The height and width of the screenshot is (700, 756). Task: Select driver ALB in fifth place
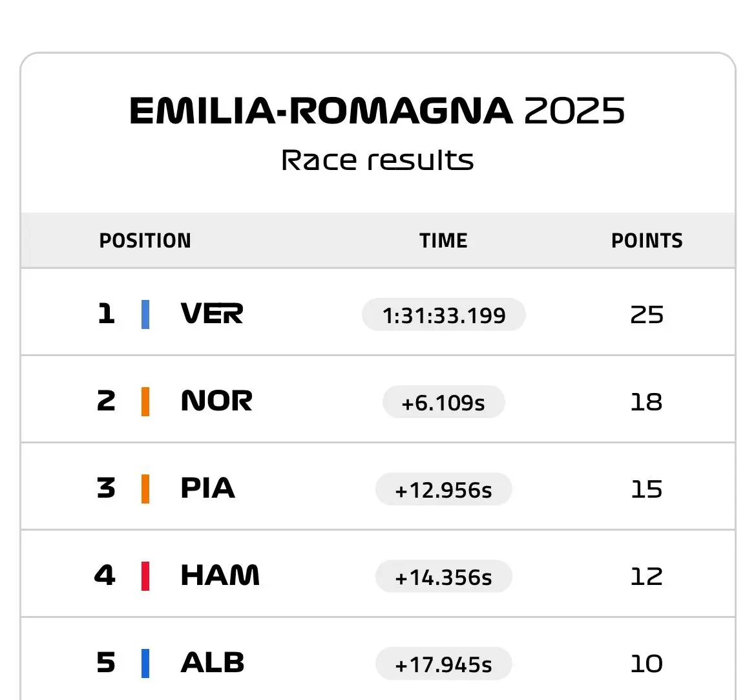(213, 663)
